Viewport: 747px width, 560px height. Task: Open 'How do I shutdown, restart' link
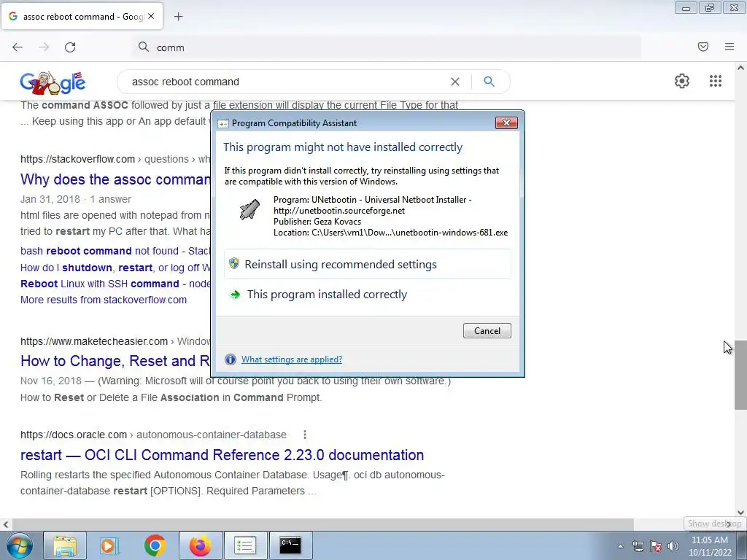[115, 268]
